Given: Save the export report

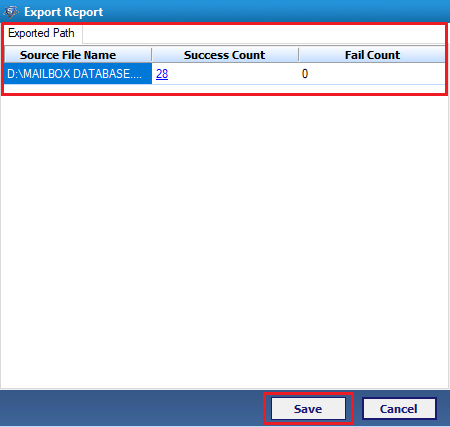Looking at the screenshot, I should click(308, 409).
